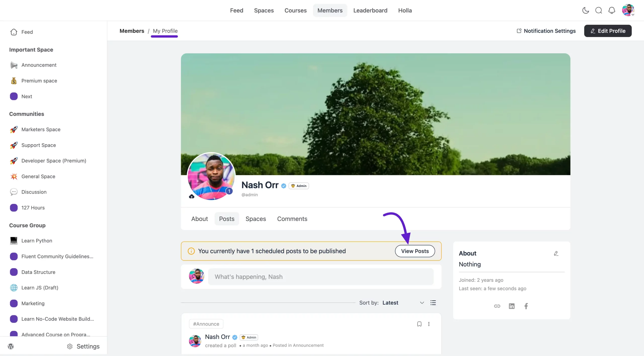Viewport: 644px width, 356px height.
Task: Click the Learn Python laptop icon
Action: (14, 241)
